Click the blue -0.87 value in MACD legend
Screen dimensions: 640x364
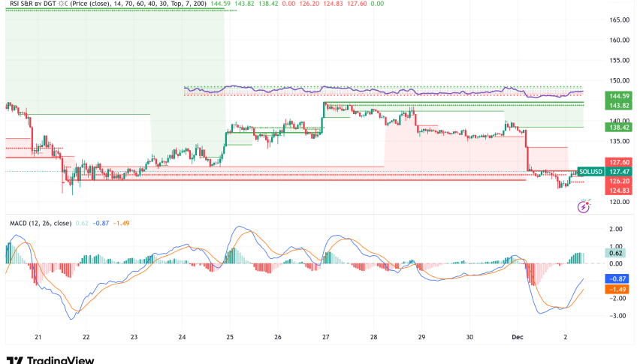(100, 223)
